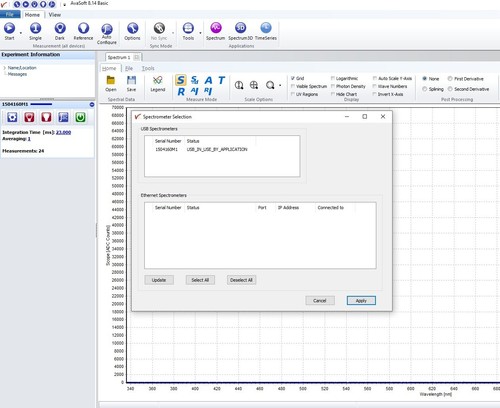Click the Select All button
Screen dimensions: 500x408
coord(200,280)
